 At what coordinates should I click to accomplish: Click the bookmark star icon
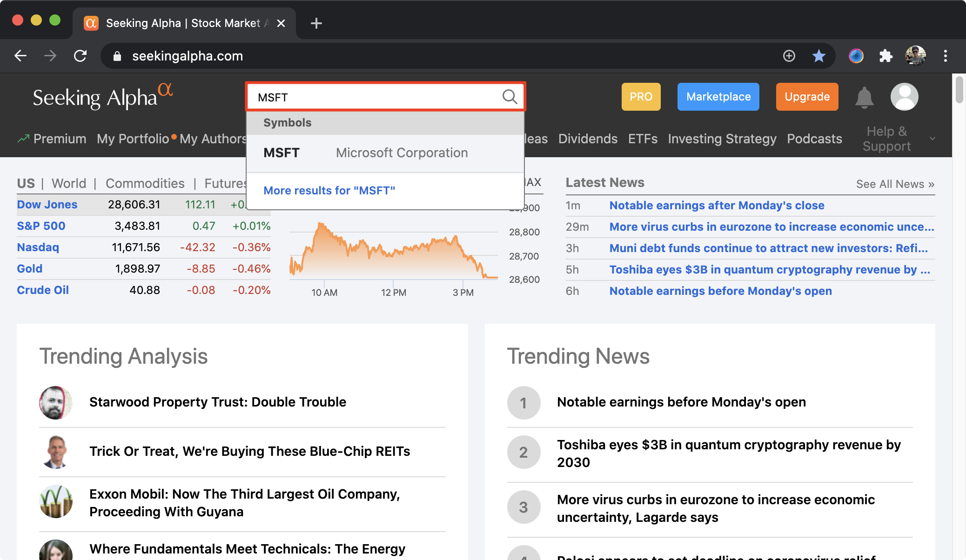click(818, 56)
